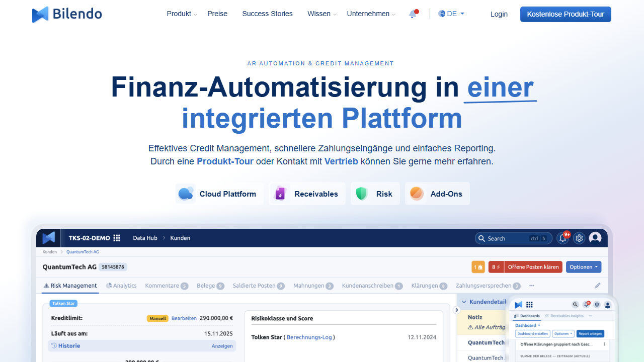This screenshot has height=362, width=644.
Task: Click the Report anlegen button
Action: [x=590, y=334]
